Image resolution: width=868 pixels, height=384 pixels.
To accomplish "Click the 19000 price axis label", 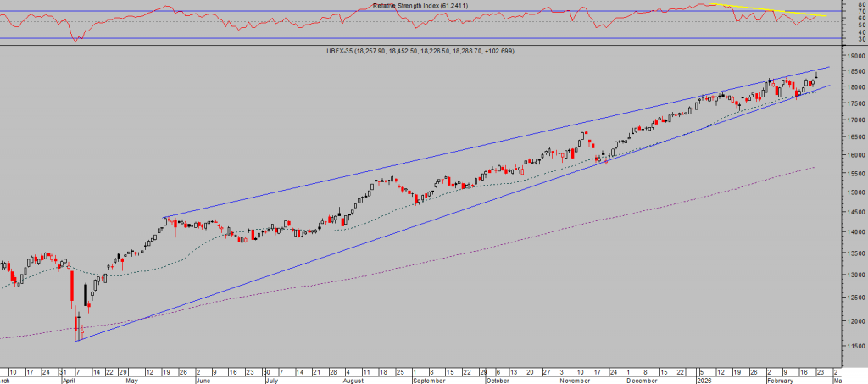I will click(x=854, y=55).
